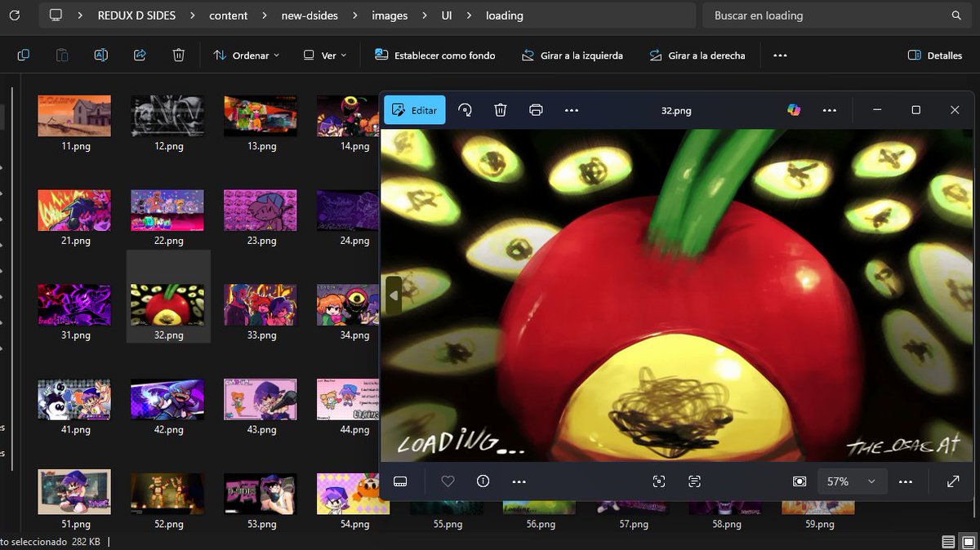The image size is (980, 550).
Task: Click the Buscar en loading search field
Action: point(836,16)
